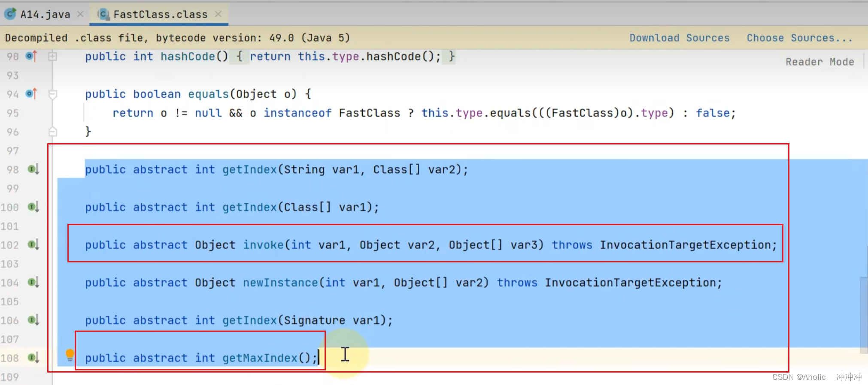Click override gutter icon on line 90
This screenshot has width=868, height=385.
coord(32,56)
